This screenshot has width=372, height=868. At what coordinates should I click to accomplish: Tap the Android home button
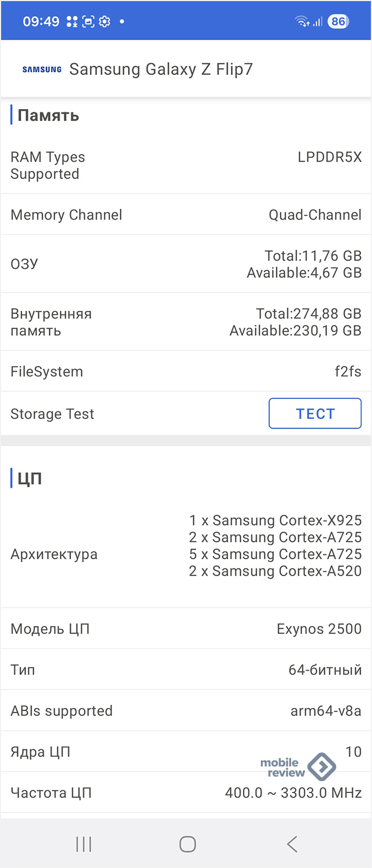click(188, 844)
